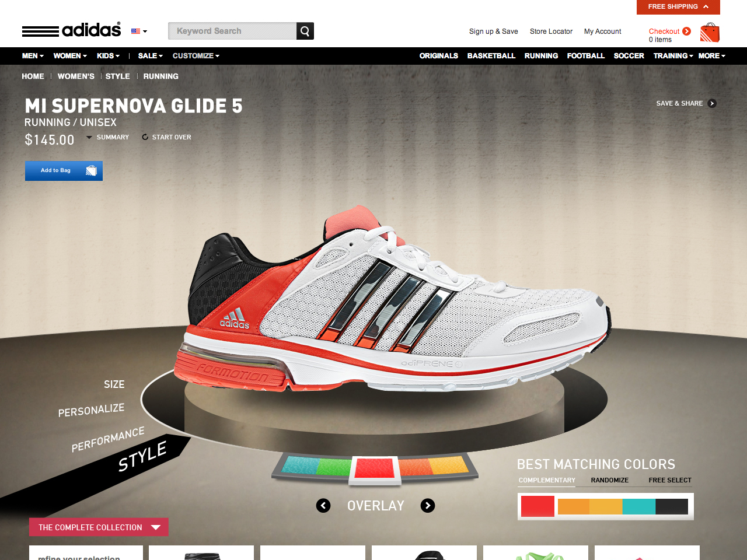
Task: Click Add to Bag button
Action: [64, 171]
